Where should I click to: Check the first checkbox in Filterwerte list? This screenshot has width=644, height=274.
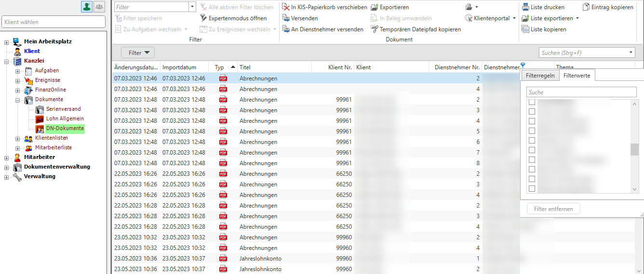coord(532,103)
